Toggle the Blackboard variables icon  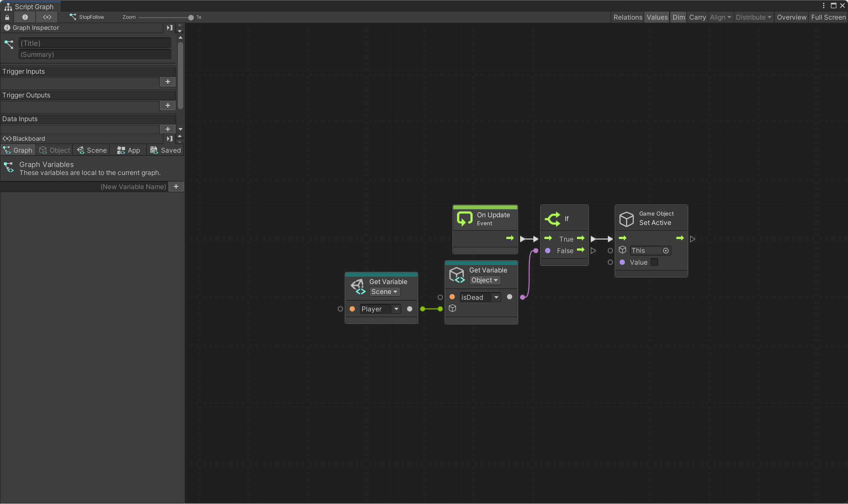47,17
